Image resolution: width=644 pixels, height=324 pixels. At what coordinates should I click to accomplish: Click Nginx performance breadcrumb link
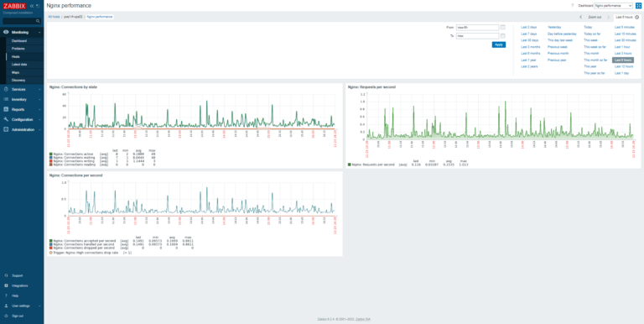(100, 17)
